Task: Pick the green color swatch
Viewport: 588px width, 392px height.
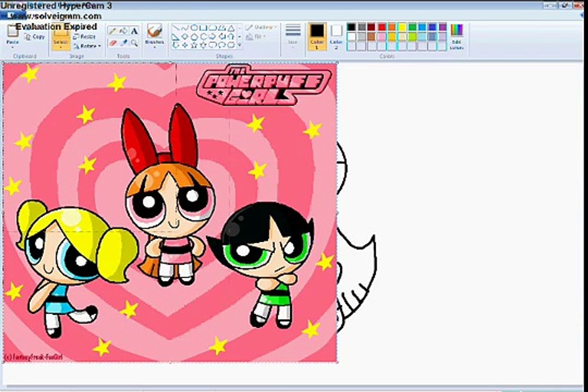Action: tap(412, 27)
